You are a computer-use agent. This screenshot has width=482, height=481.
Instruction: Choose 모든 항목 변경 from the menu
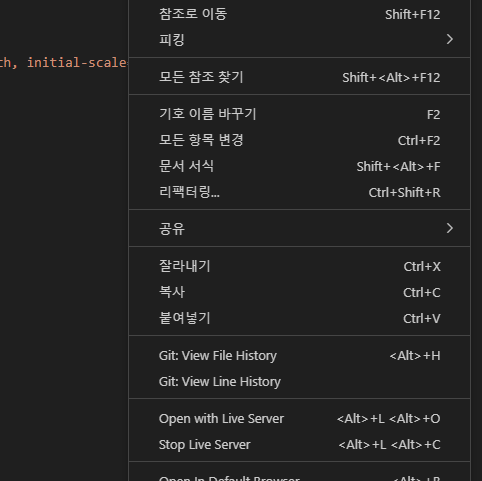[299, 140]
